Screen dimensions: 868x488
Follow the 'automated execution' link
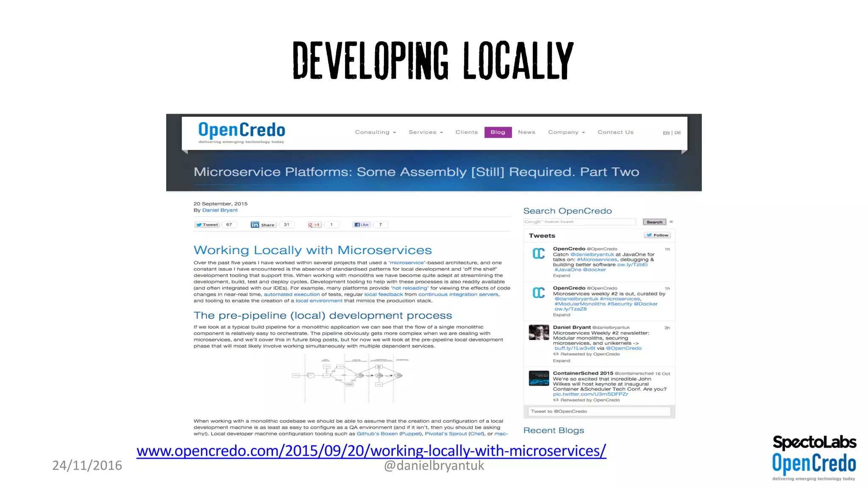click(x=292, y=294)
